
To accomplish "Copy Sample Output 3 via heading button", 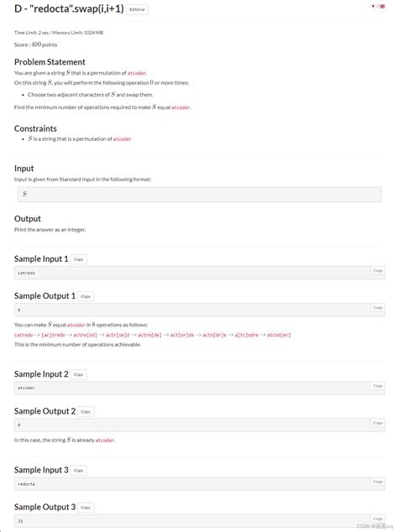I will point(86,508).
